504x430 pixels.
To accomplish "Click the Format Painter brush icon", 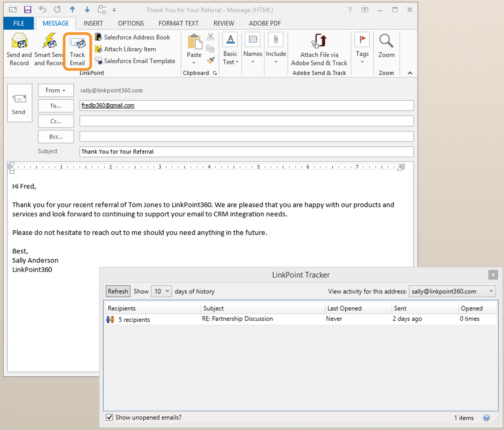I will pos(210,60).
